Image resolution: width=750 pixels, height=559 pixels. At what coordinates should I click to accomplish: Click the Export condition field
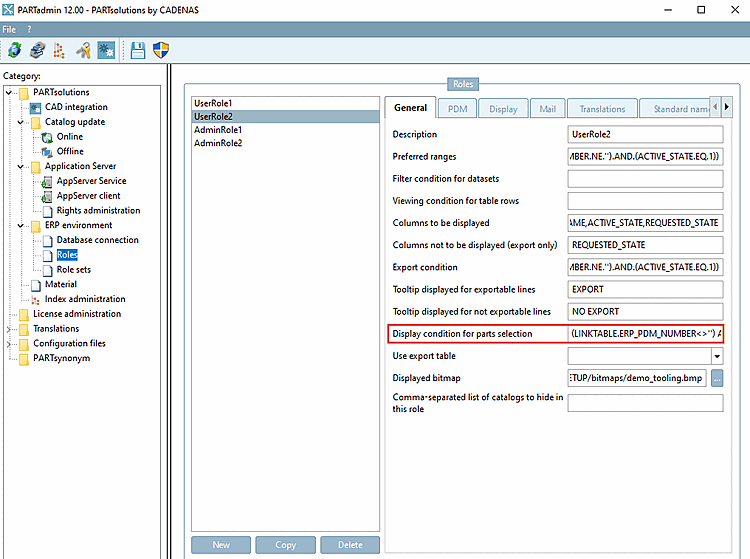click(x=645, y=267)
